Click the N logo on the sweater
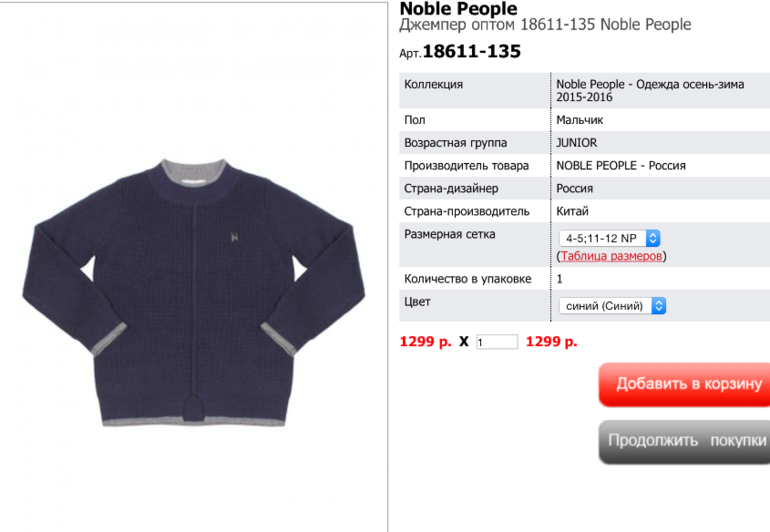Viewport: 770px width, 532px height. point(234,237)
